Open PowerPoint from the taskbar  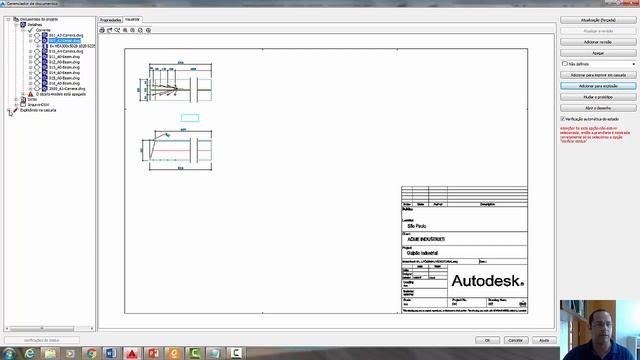(153, 353)
